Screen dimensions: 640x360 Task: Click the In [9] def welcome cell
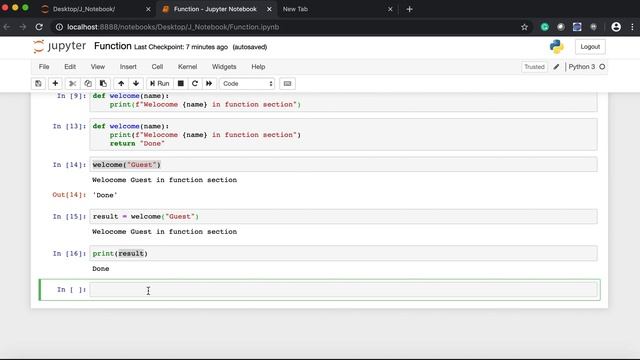343,101
